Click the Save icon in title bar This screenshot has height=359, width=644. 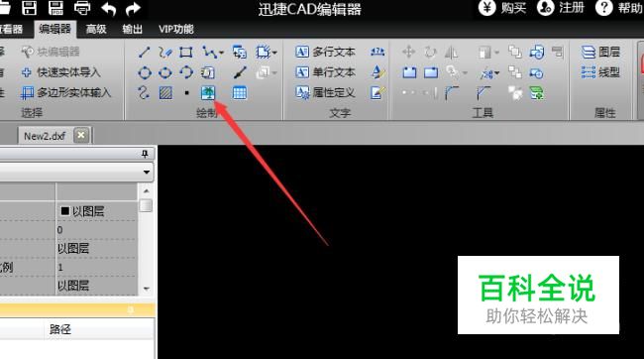[29, 8]
